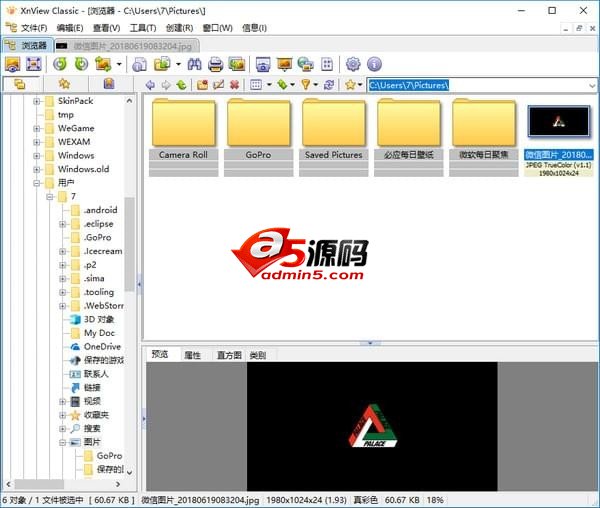This screenshot has width=600, height=508.
Task: Create a new folder icon
Action: 202,85
